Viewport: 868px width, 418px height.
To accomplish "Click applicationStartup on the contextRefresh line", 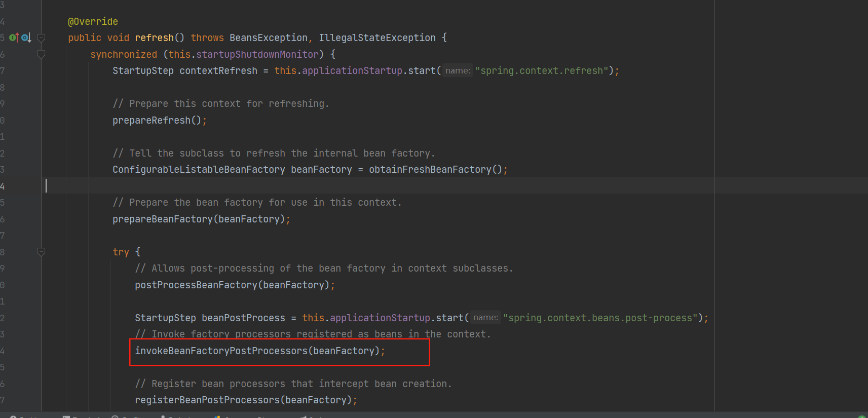I will (352, 70).
